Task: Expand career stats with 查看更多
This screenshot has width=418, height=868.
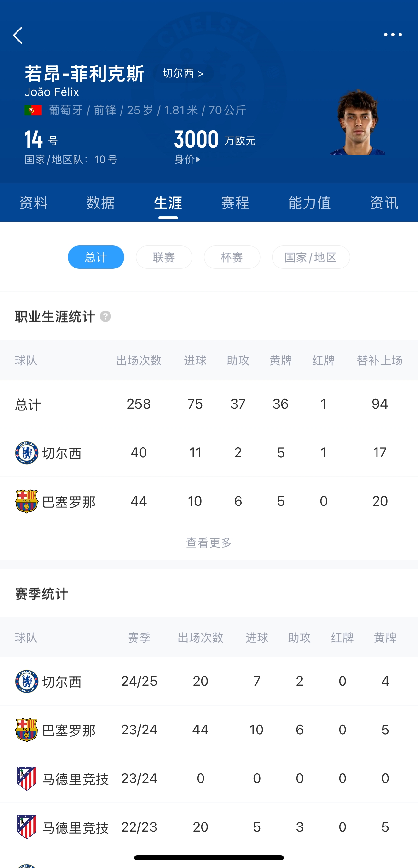Action: (x=209, y=542)
